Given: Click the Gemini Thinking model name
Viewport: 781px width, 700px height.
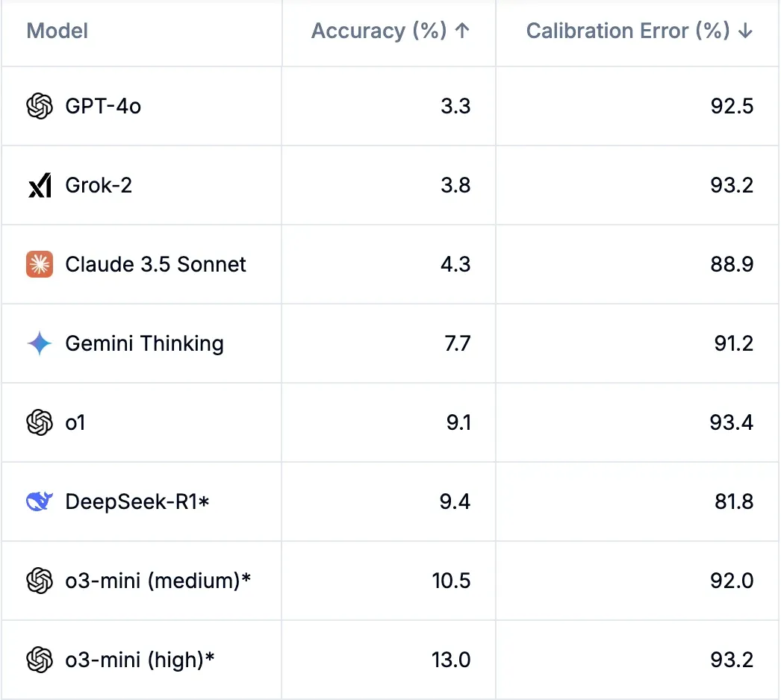Looking at the screenshot, I should pos(144,343).
